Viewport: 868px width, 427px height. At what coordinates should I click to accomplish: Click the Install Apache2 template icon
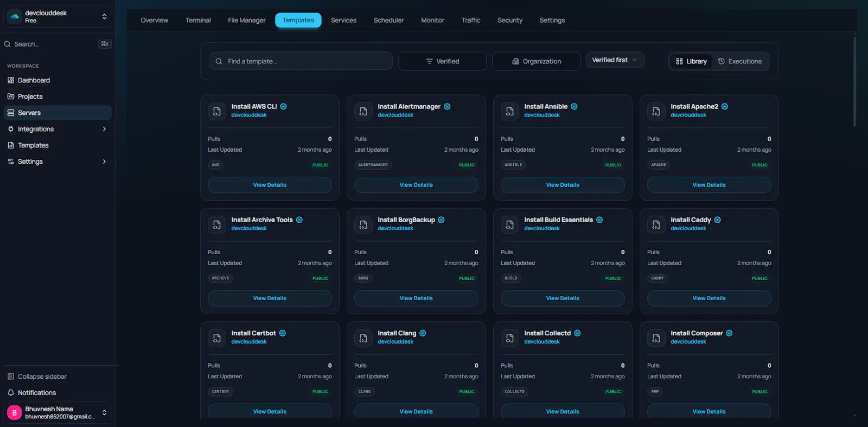tap(656, 111)
